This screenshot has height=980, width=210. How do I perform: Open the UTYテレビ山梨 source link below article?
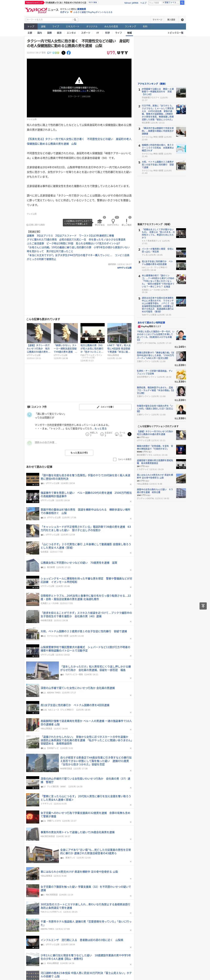coord(124,268)
